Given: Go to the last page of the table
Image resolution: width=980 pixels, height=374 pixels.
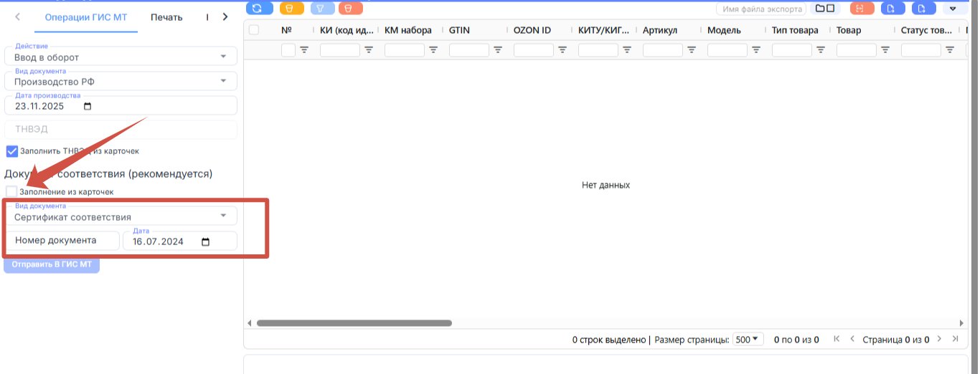Looking at the screenshot, I should coord(955,339).
